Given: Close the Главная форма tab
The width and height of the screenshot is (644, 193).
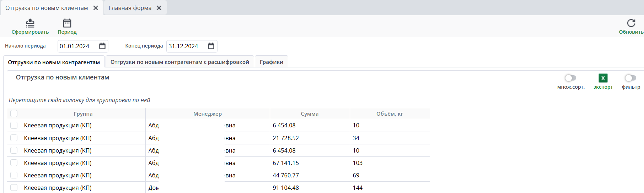Looking at the screenshot, I should [x=159, y=8].
